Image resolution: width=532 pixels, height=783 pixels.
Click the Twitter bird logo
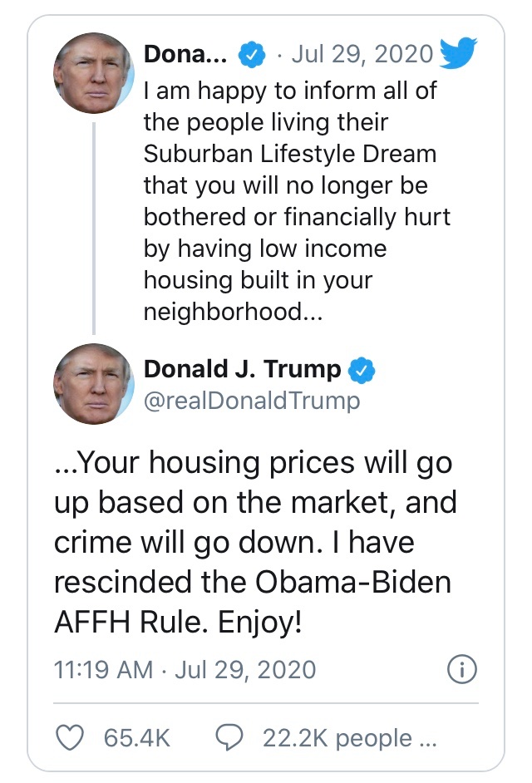tap(458, 53)
